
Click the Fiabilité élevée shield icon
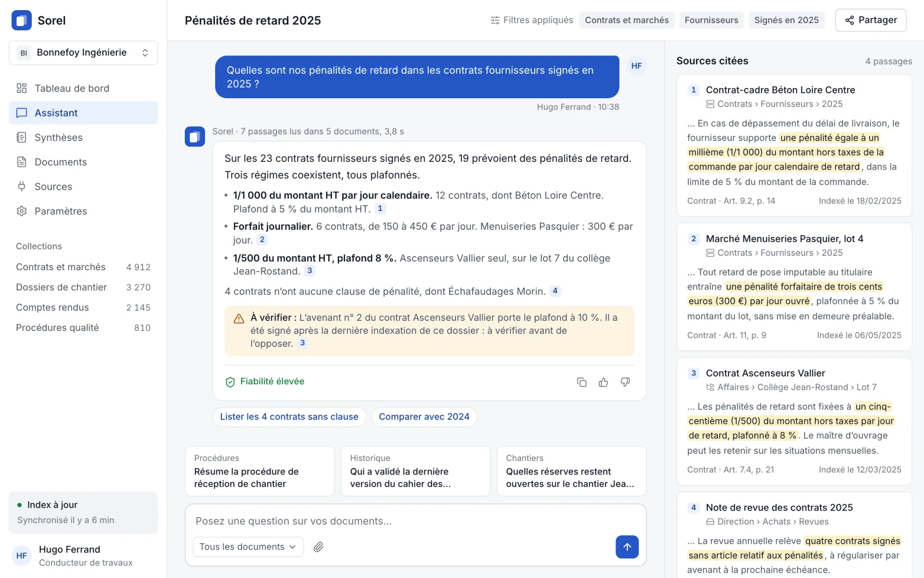[x=230, y=382]
